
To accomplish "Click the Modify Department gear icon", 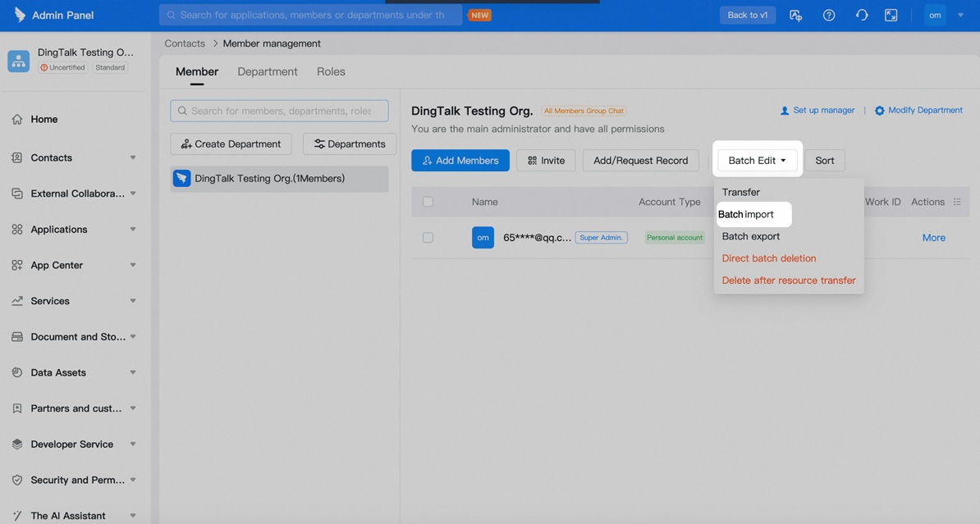I will 879,111.
